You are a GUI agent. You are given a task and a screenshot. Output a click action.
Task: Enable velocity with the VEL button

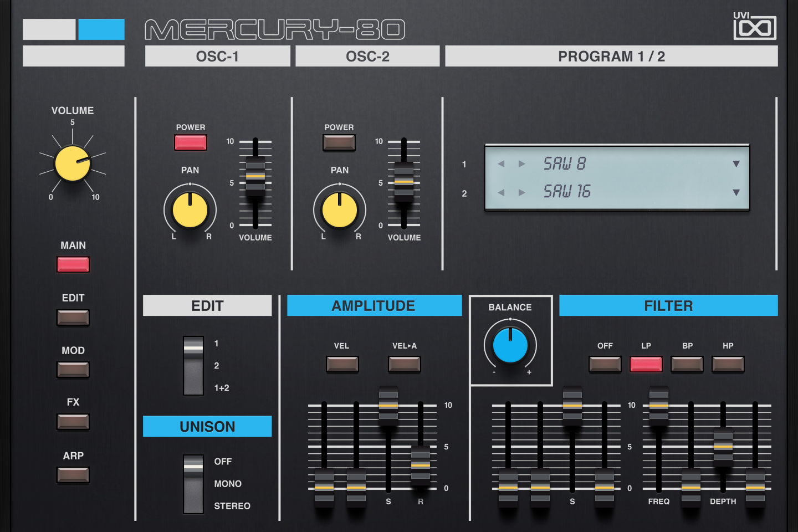pyautogui.click(x=342, y=365)
